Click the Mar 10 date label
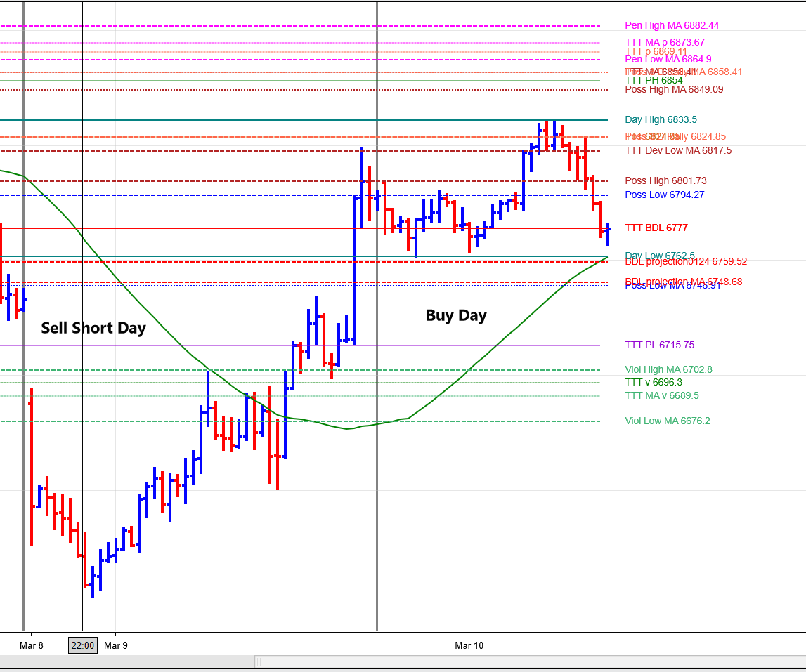The height and width of the screenshot is (672, 806). tap(469, 645)
